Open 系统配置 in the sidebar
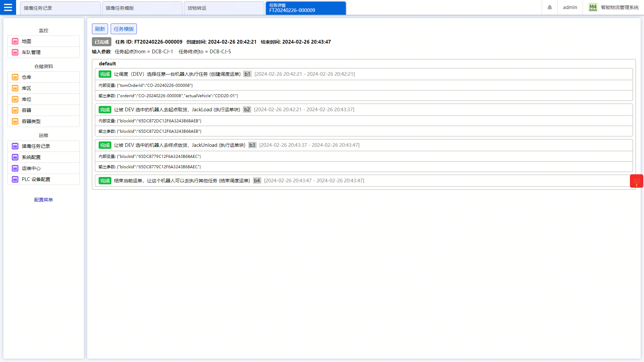 point(44,157)
